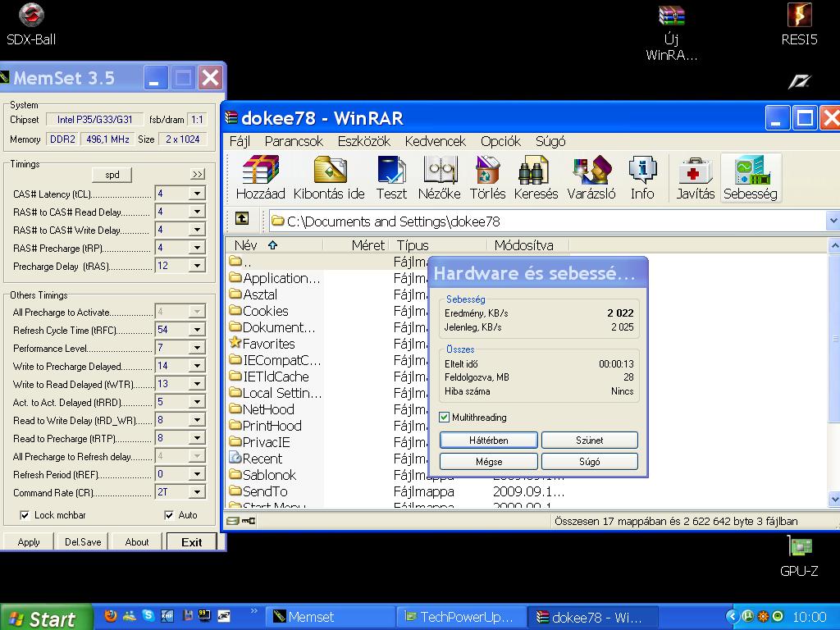Image resolution: width=840 pixels, height=630 pixels.
Task: Click the Javítás repair icon
Action: 695,177
